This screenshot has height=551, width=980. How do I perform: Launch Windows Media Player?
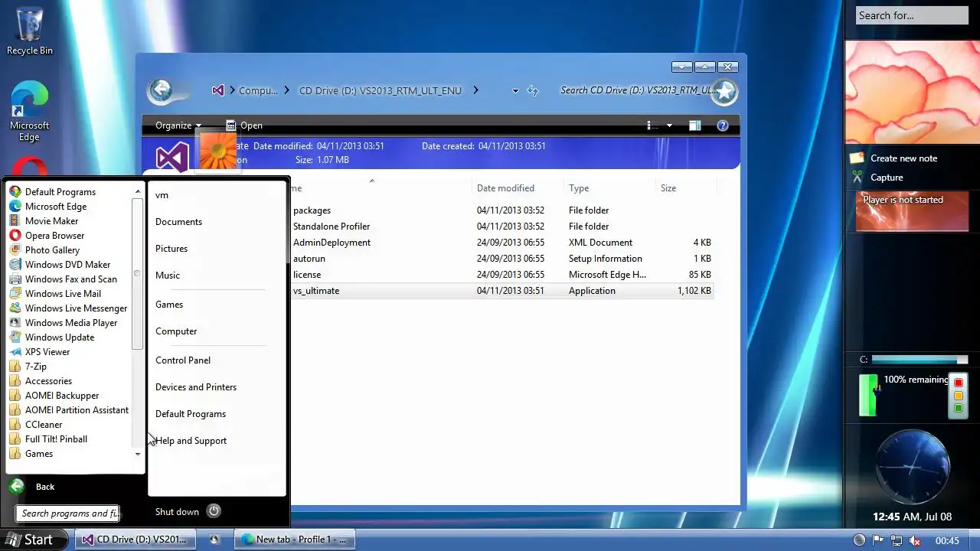coord(70,322)
